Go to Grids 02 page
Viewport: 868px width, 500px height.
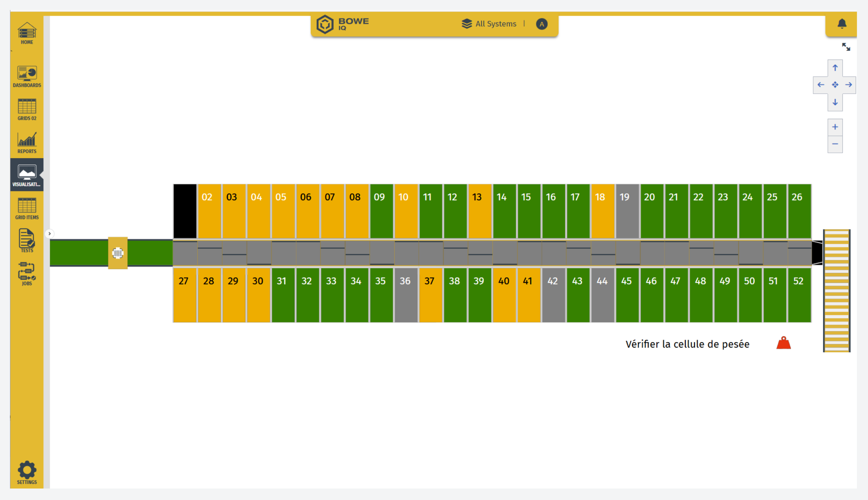click(x=27, y=109)
